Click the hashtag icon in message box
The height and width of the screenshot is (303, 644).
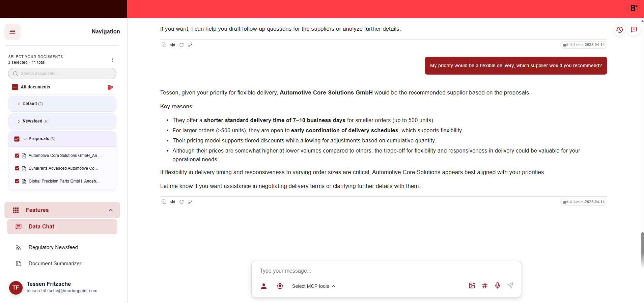point(484,286)
